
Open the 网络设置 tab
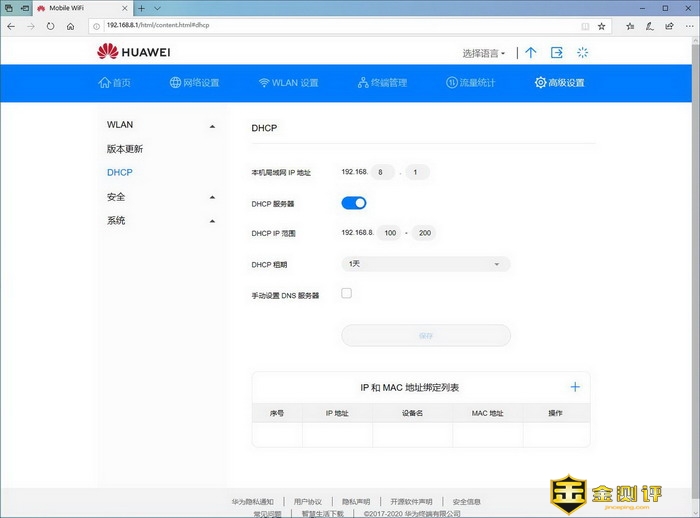194,83
